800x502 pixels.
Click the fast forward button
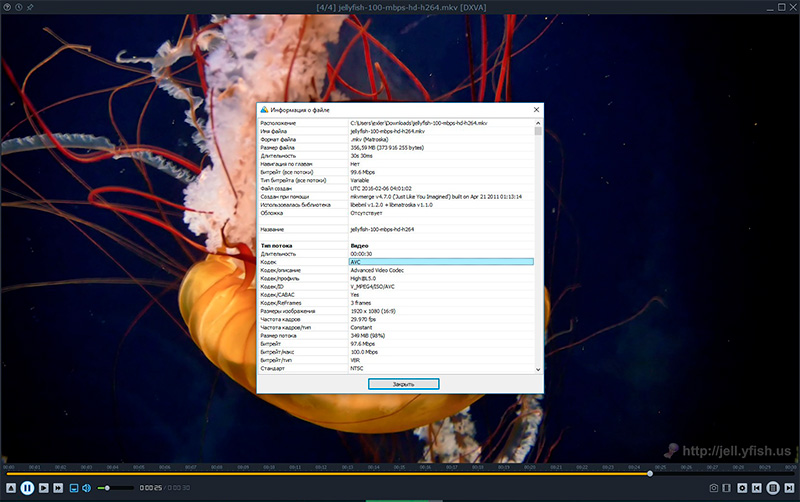[x=59, y=487]
